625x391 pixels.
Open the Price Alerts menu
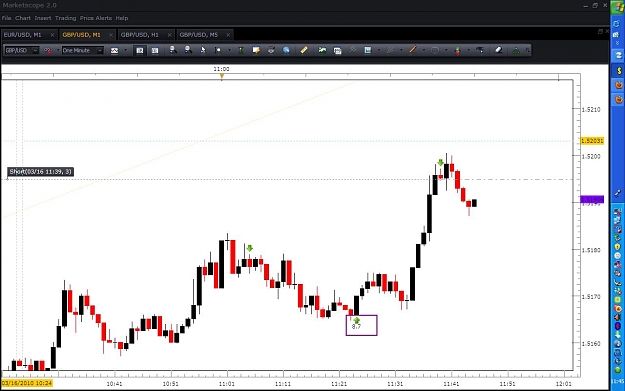pos(96,18)
